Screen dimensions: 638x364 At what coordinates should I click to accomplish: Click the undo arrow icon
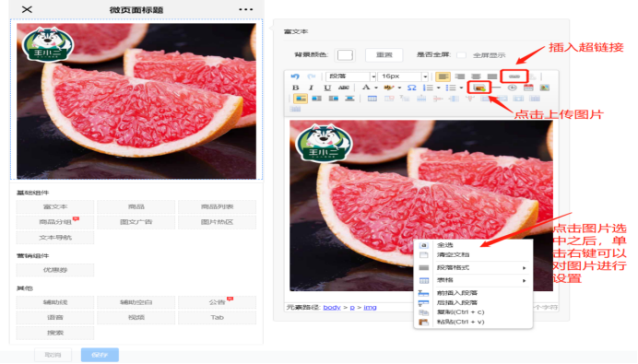pyautogui.click(x=295, y=76)
